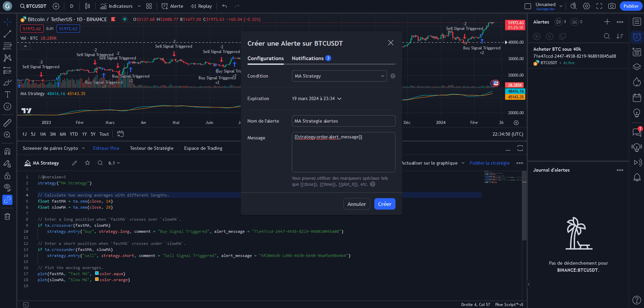Viewport: 644px width, 308px height.
Task: Select the crosshair cursor tool
Action: 7,22
